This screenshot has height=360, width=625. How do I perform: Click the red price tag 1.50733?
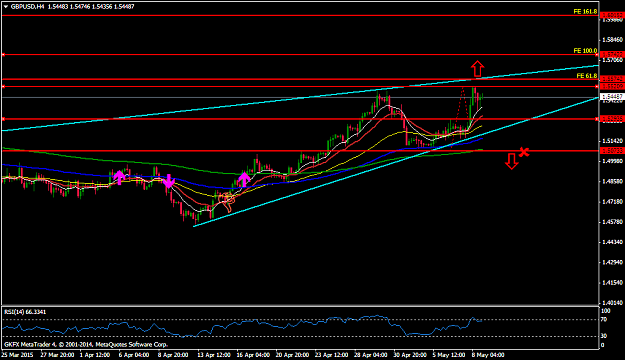612,151
